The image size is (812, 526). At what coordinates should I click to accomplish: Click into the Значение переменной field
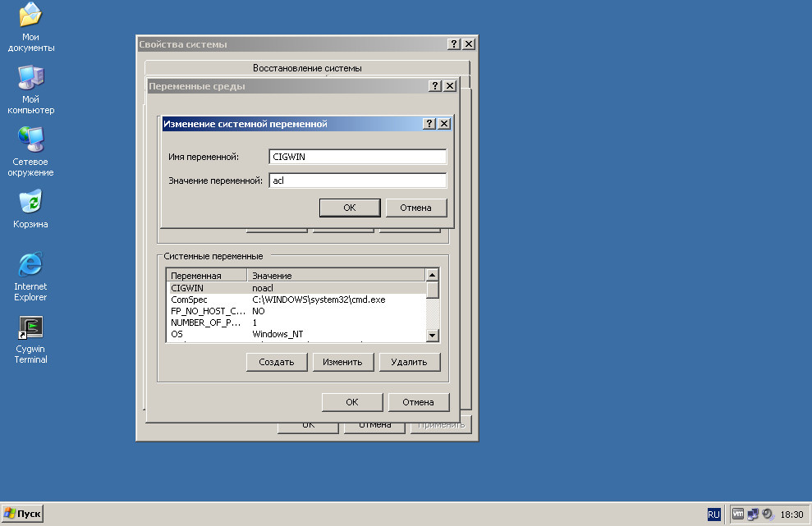[357, 181]
